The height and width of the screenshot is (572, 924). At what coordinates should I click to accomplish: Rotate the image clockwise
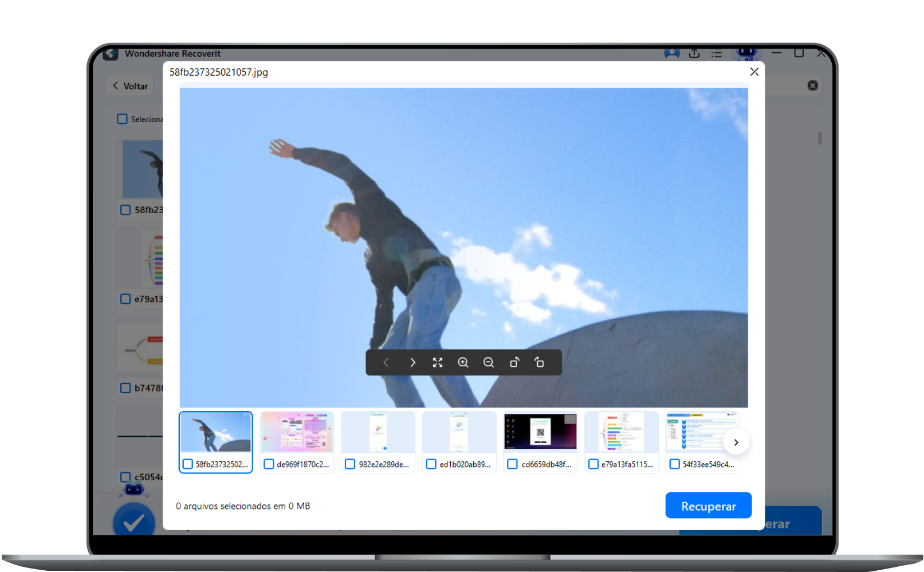514,362
